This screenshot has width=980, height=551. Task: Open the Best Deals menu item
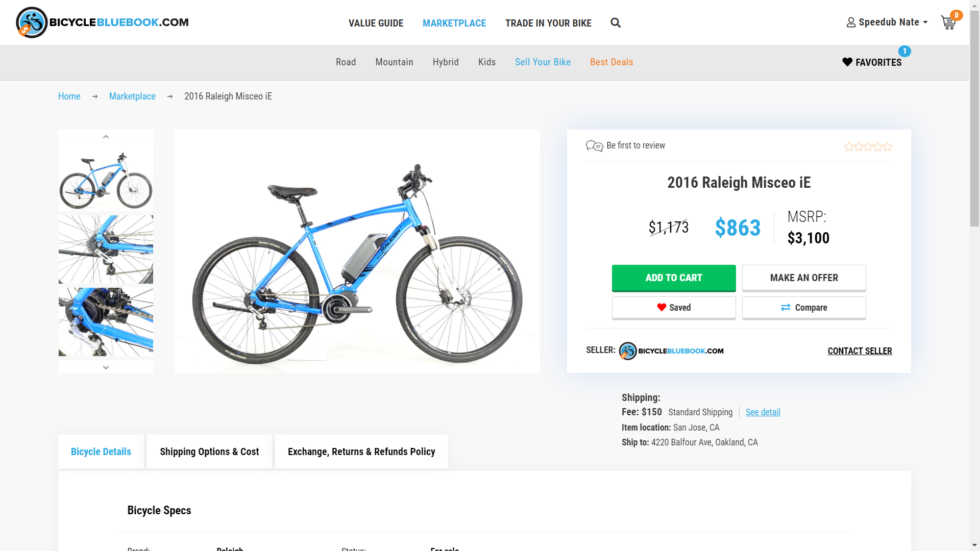611,62
